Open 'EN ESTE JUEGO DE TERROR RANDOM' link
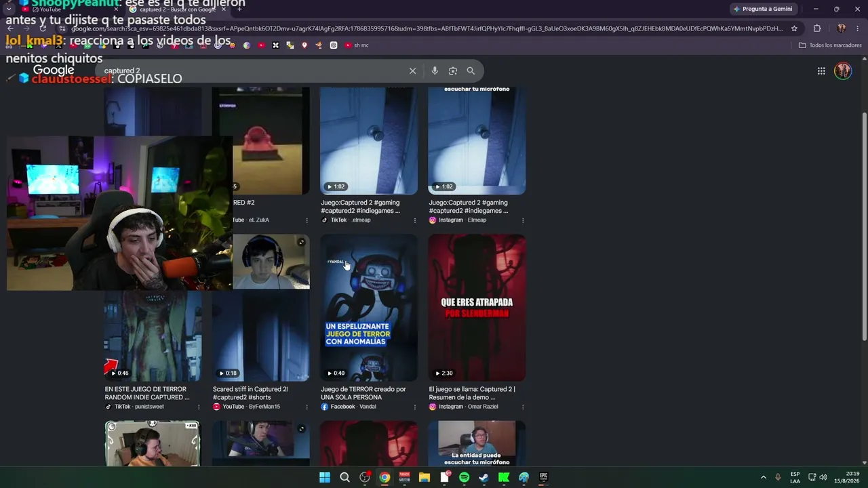 (147, 393)
